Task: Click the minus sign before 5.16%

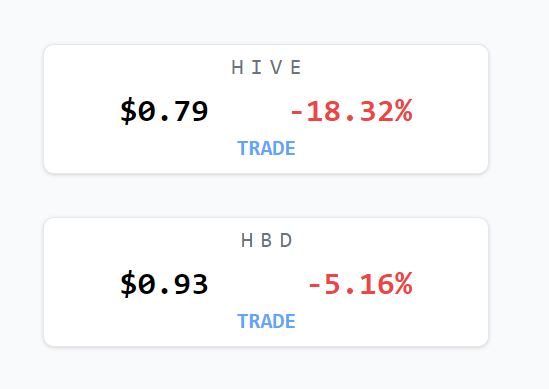Action: point(314,285)
